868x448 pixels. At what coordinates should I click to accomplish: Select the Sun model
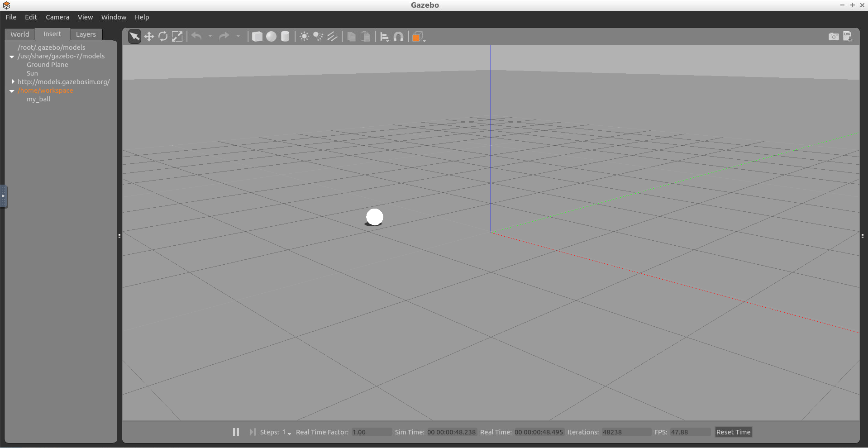pos(32,73)
